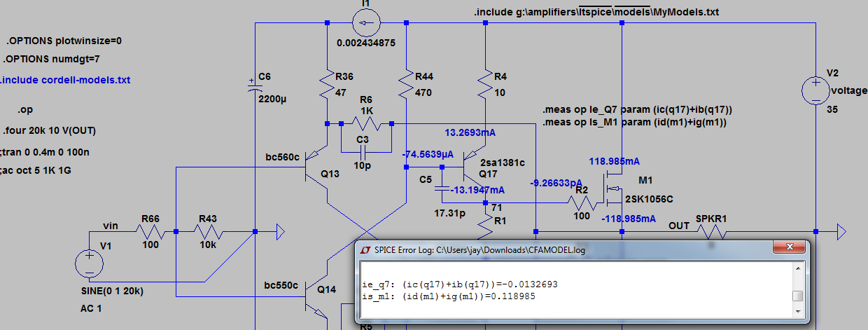Click the 'bc550c' model label
This screenshot has width=868, height=330.
(281, 286)
